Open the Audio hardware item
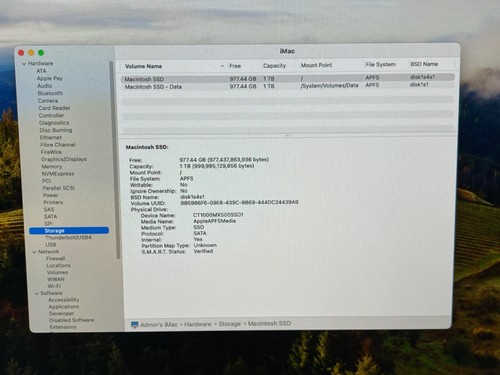 click(44, 86)
